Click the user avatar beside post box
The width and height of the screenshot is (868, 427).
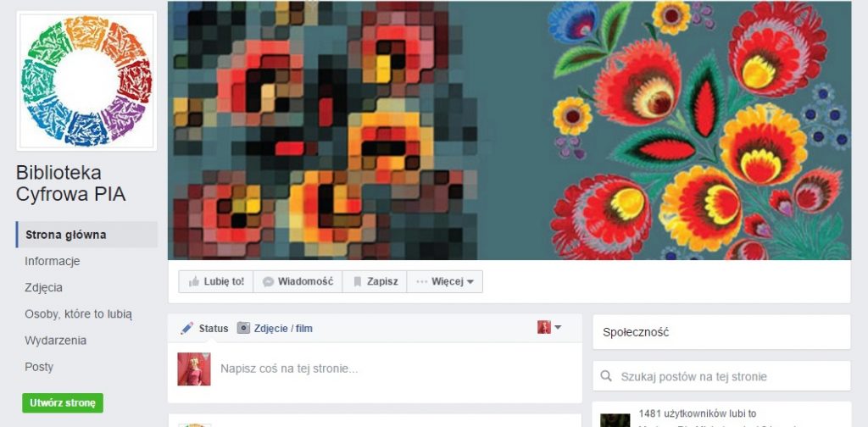point(194,369)
